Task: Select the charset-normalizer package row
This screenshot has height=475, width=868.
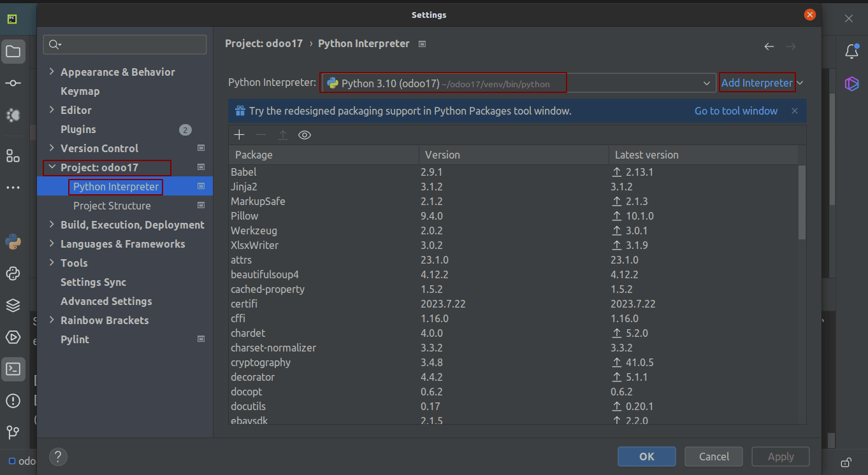Action: point(514,348)
